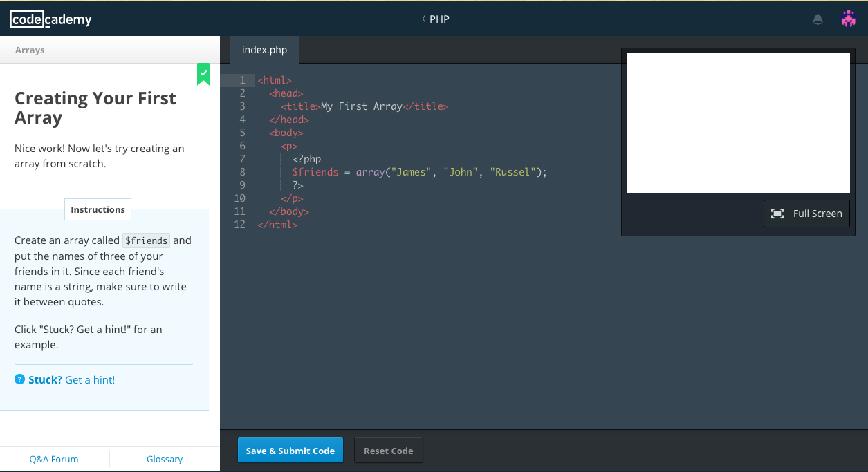Click the Full Screen button
Image resolution: width=868 pixels, height=472 pixels.
pos(806,214)
